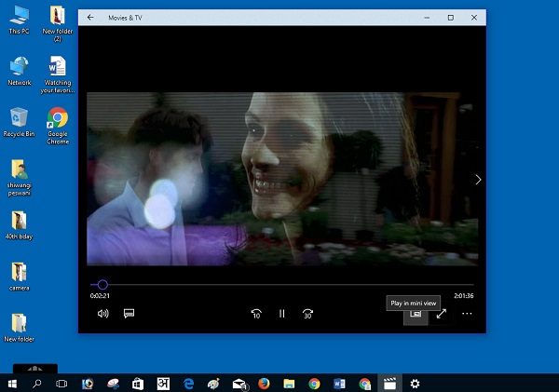Open the Windows Start menu
559x392 pixels.
pos(12,384)
